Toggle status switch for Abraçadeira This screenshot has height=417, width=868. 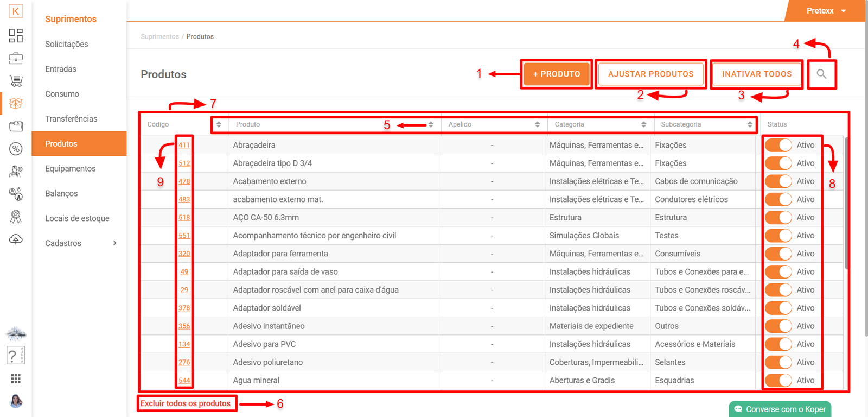tap(778, 145)
